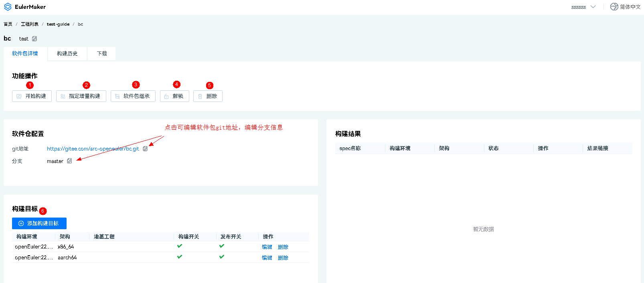Click 编辑 in the aarch64 row
This screenshot has height=283, width=644.
coord(267,258)
